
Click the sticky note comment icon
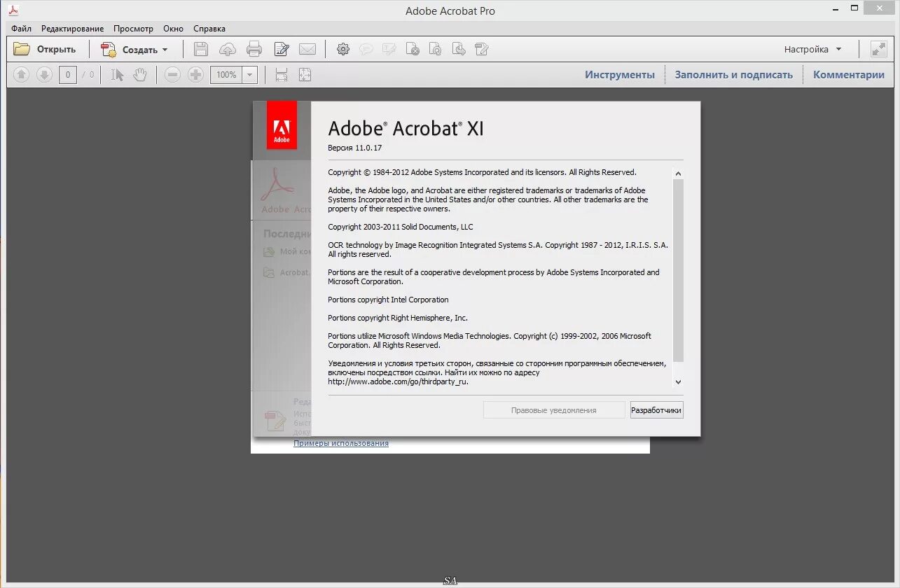(x=366, y=49)
